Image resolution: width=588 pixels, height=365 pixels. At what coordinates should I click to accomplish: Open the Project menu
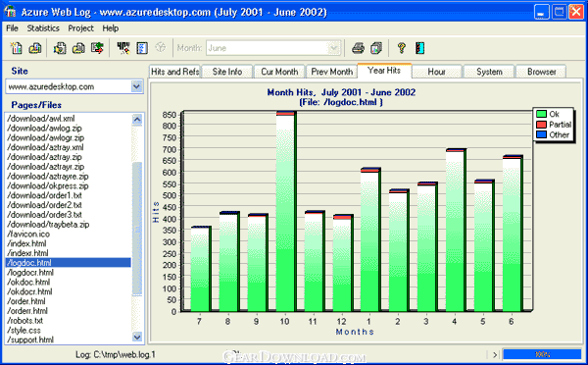(x=80, y=28)
